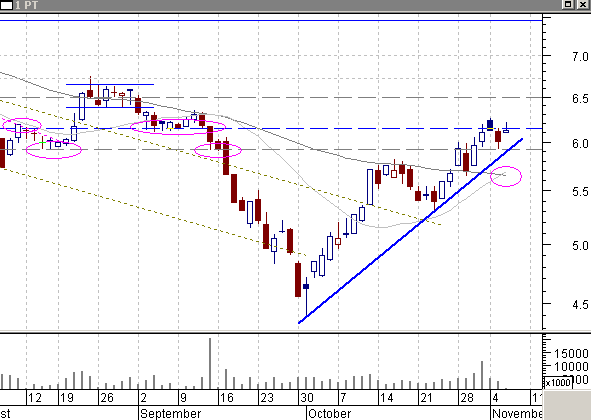Select the thick blue ascending trendline
This screenshot has height=420, width=591.
(410, 231)
